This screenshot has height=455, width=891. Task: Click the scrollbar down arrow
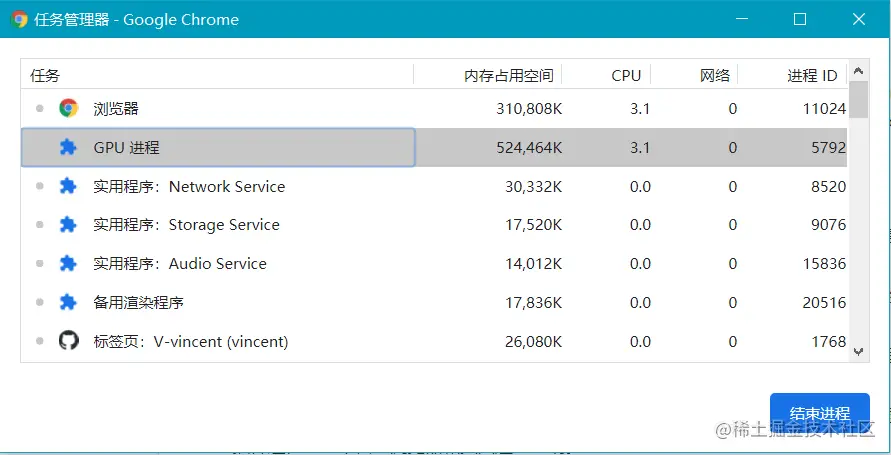click(x=859, y=351)
